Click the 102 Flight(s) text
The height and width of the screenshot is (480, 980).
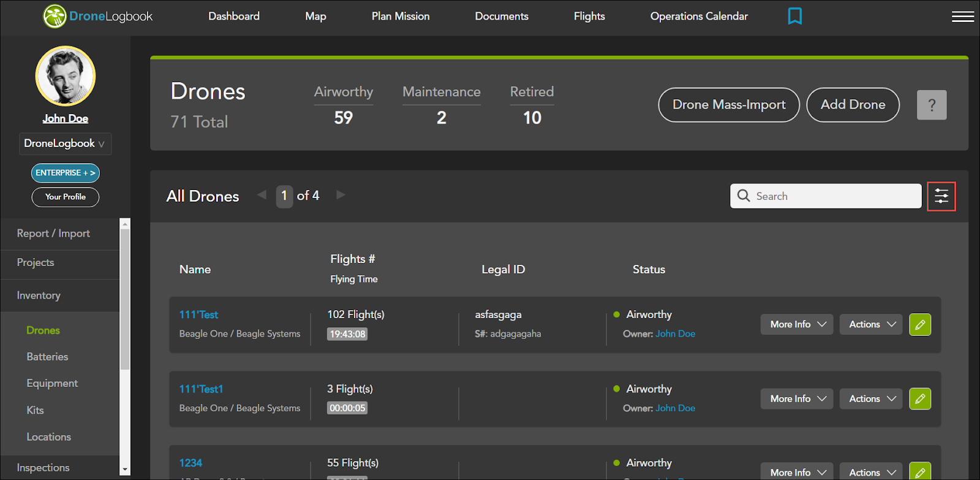click(x=356, y=314)
